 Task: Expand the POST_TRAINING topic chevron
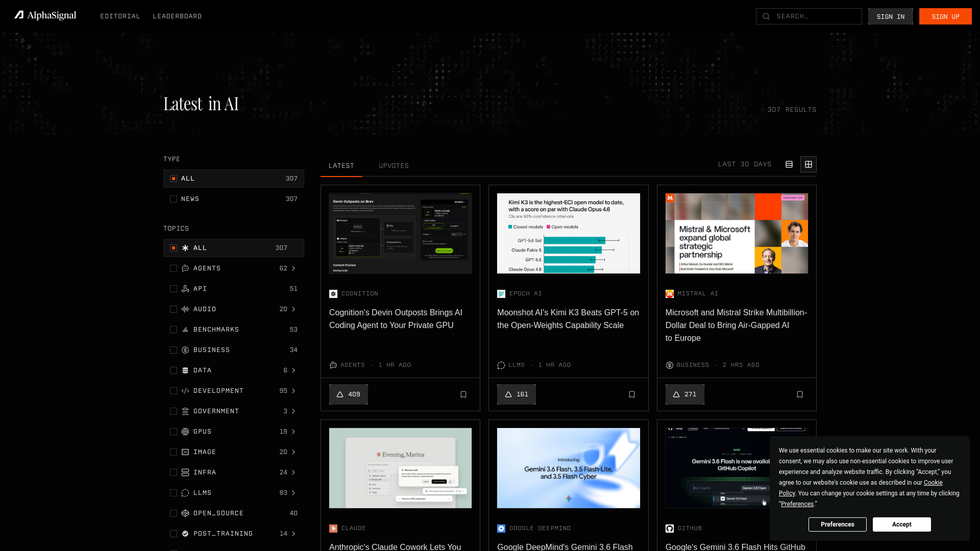click(x=293, y=534)
